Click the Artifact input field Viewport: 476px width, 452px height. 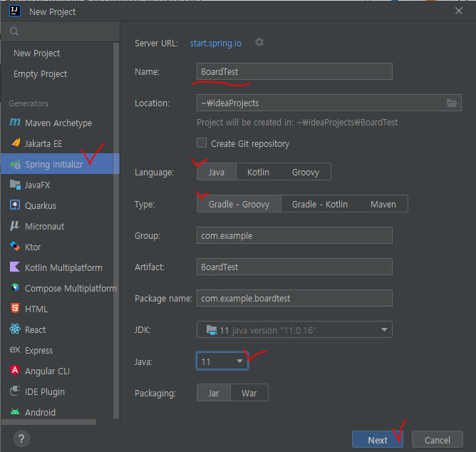294,267
